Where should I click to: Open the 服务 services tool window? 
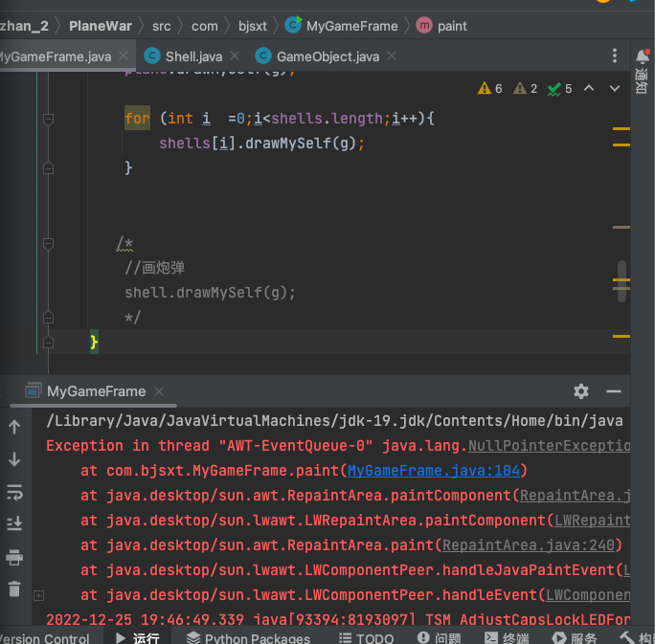(575, 638)
